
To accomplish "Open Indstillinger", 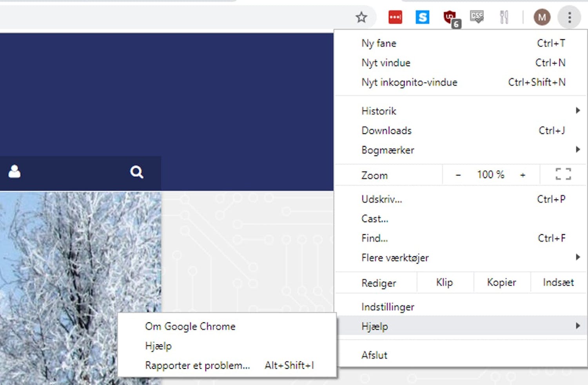I will coord(388,307).
